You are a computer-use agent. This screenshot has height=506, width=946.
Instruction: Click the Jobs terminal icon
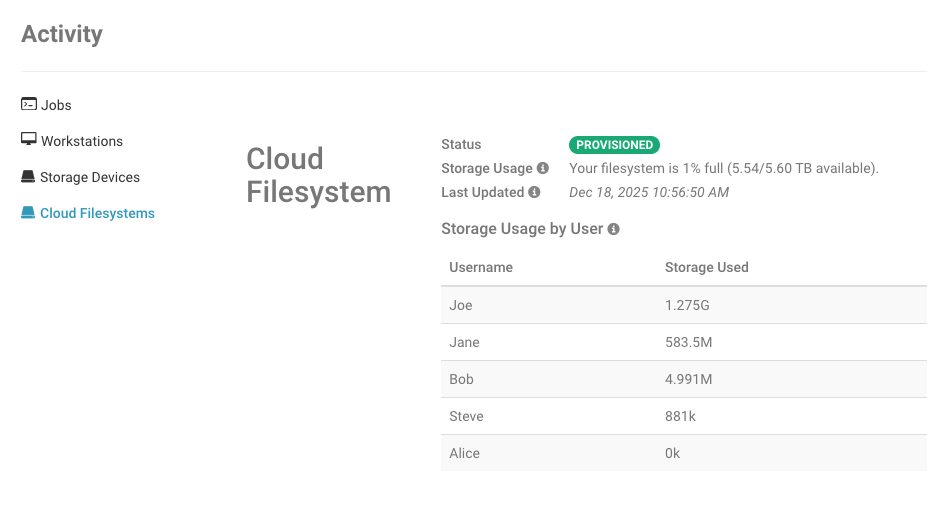tap(29, 105)
